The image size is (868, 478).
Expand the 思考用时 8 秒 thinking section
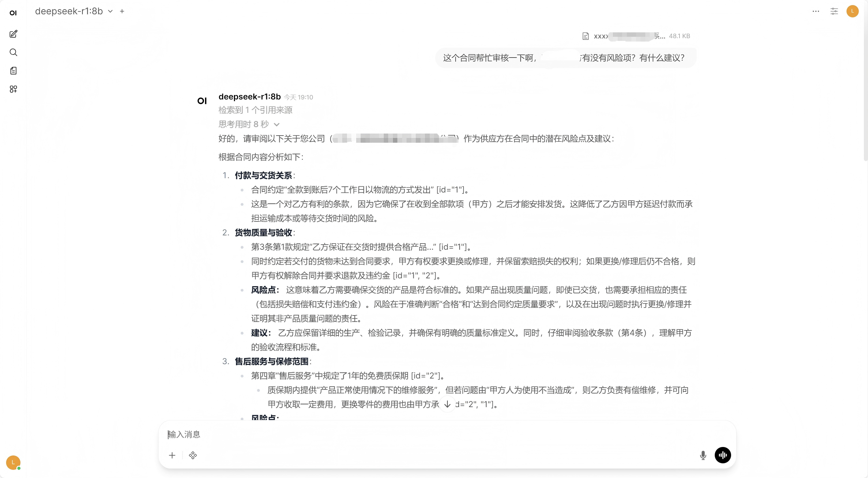249,124
